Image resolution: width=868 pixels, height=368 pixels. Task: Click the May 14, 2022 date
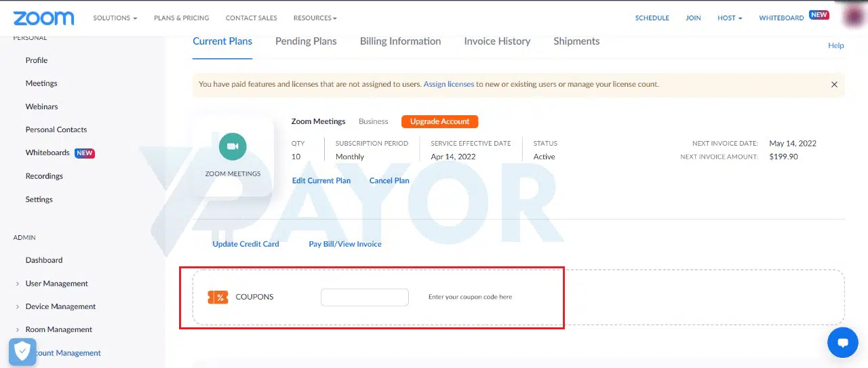point(793,144)
